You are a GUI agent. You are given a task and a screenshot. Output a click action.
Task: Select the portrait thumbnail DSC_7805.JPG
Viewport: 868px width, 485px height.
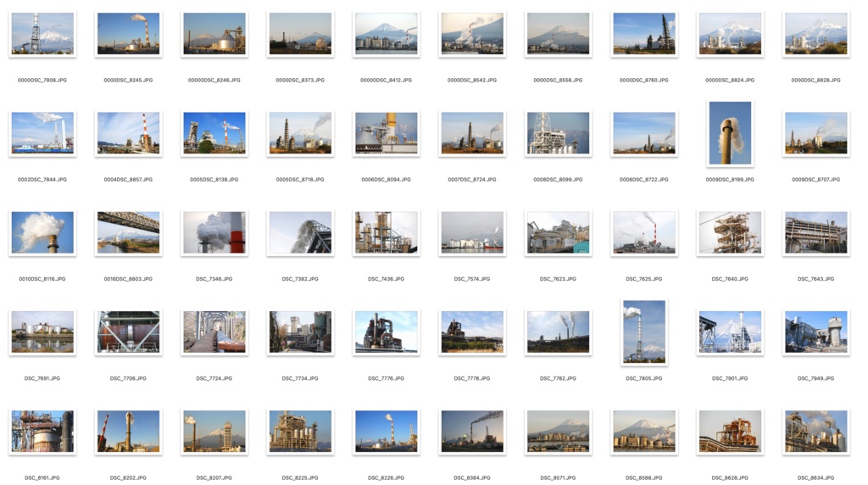[644, 332]
